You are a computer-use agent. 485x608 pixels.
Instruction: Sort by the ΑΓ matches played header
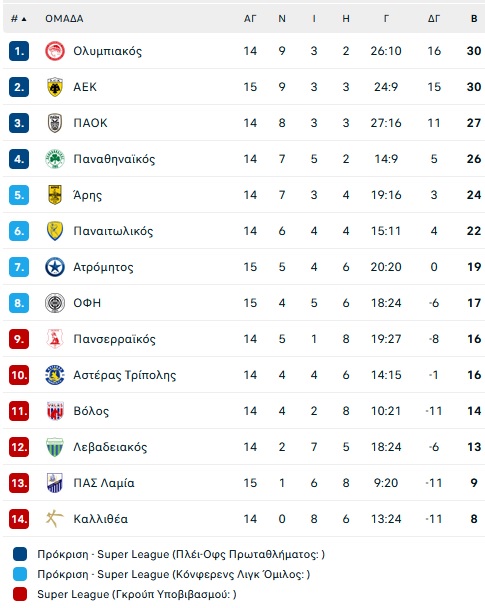[250, 19]
